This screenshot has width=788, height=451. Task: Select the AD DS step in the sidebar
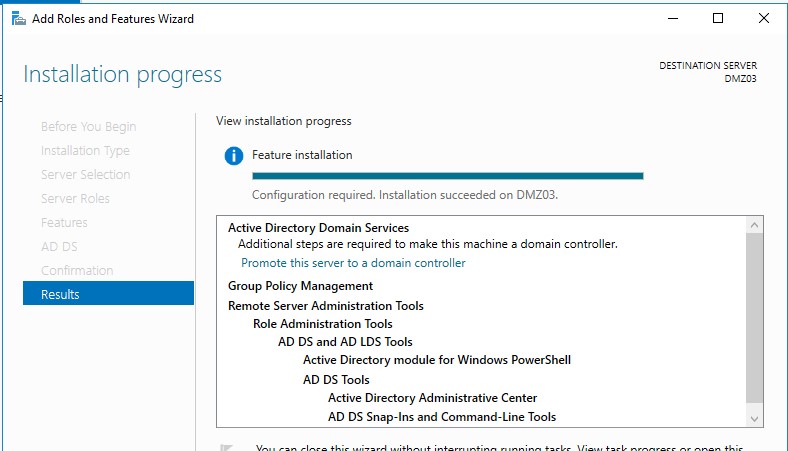click(59, 247)
